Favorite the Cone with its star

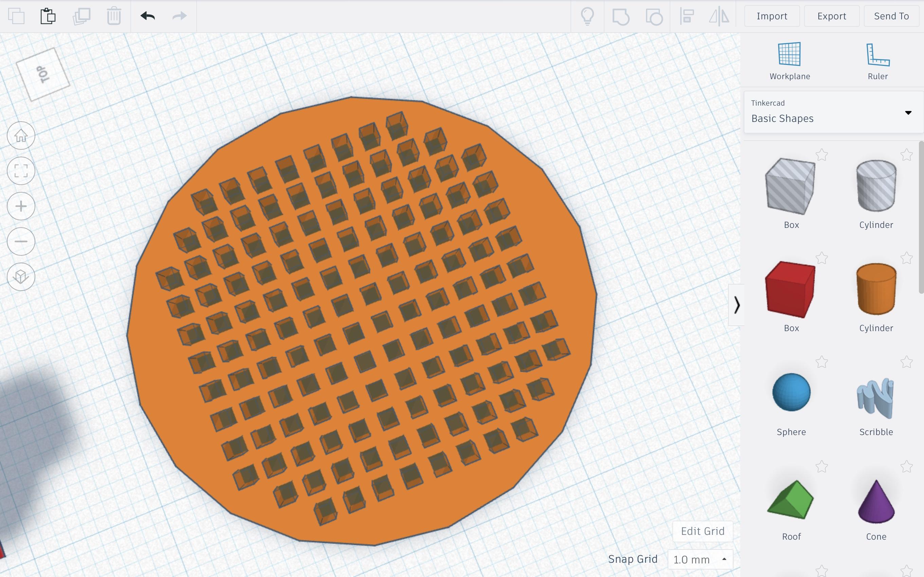[x=906, y=466]
